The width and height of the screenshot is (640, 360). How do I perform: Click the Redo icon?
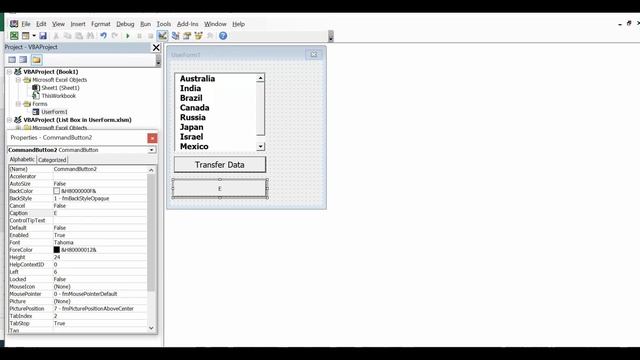(115, 36)
